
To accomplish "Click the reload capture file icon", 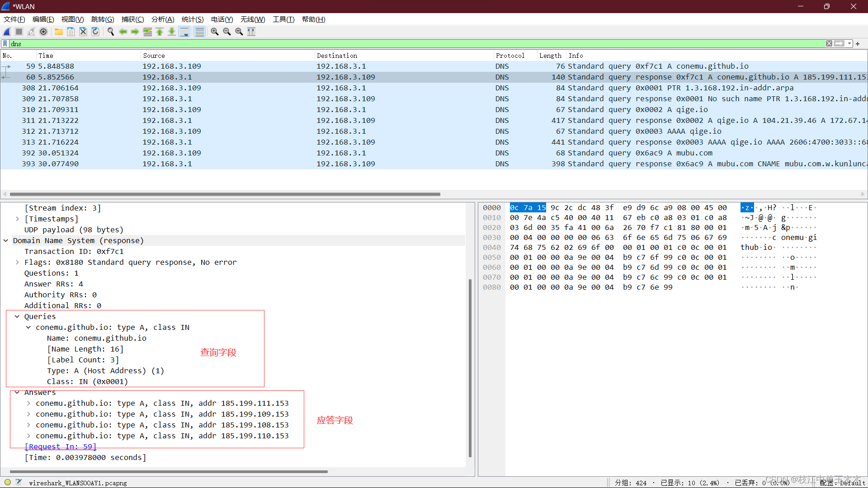I will click(95, 32).
